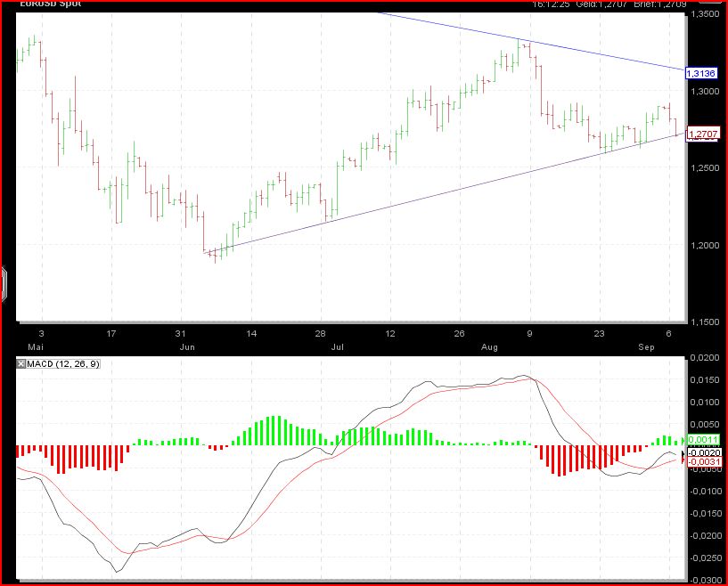Click the black MACD value tag -0,0020
Viewport: 728px width, 586px height.
705,452
